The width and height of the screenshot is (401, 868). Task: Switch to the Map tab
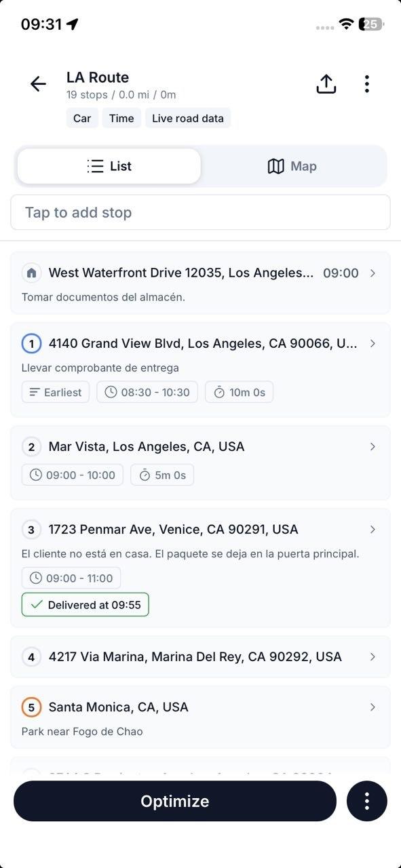pyautogui.click(x=292, y=165)
